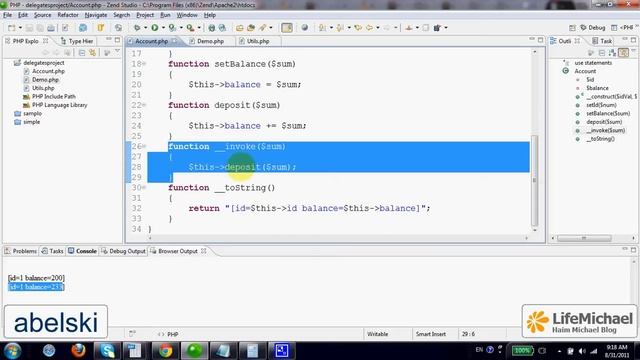
Task: Switch to the Debug Output tab
Action: point(123,251)
